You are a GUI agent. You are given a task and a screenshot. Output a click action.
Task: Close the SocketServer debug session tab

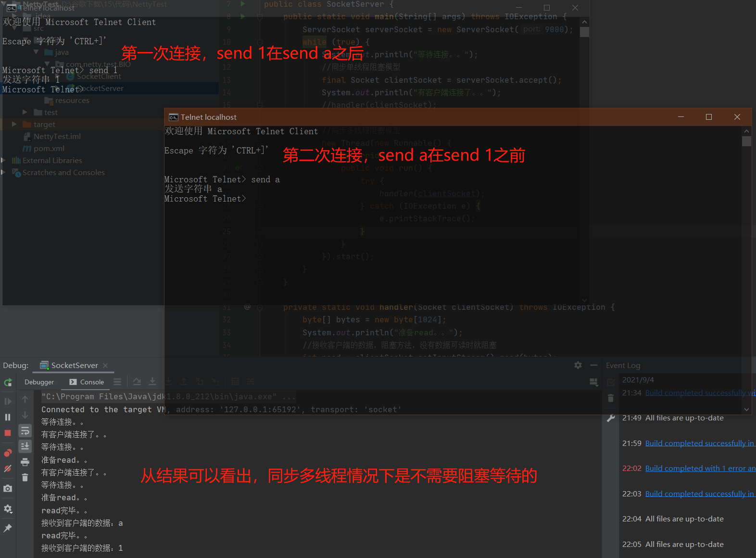coord(105,366)
